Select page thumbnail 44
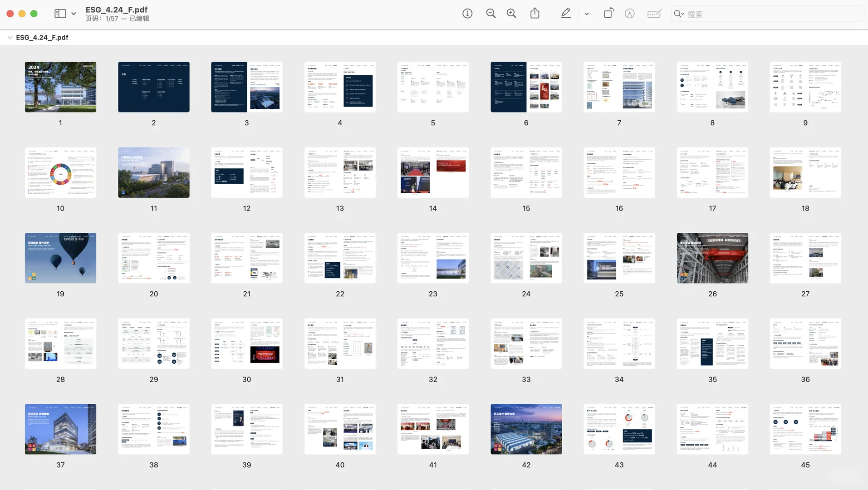Screen dimensions: 868x490 coord(712,429)
